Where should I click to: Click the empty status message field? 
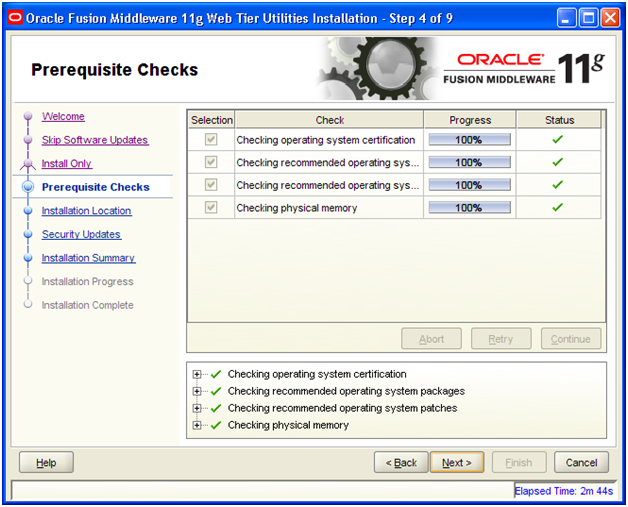262,490
